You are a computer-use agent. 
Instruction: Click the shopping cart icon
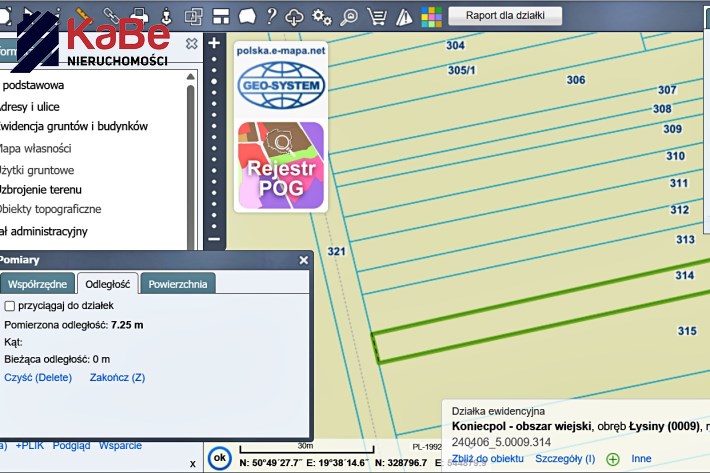pyautogui.click(x=377, y=16)
